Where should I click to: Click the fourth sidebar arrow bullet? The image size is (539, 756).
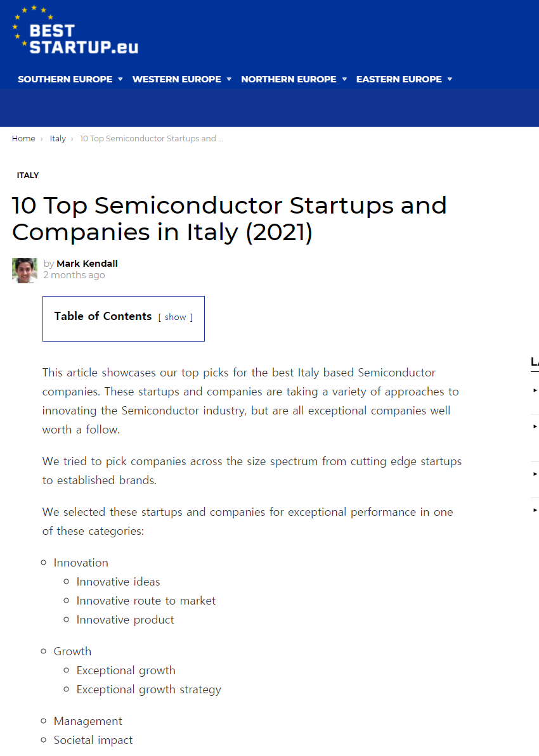pyautogui.click(x=535, y=509)
